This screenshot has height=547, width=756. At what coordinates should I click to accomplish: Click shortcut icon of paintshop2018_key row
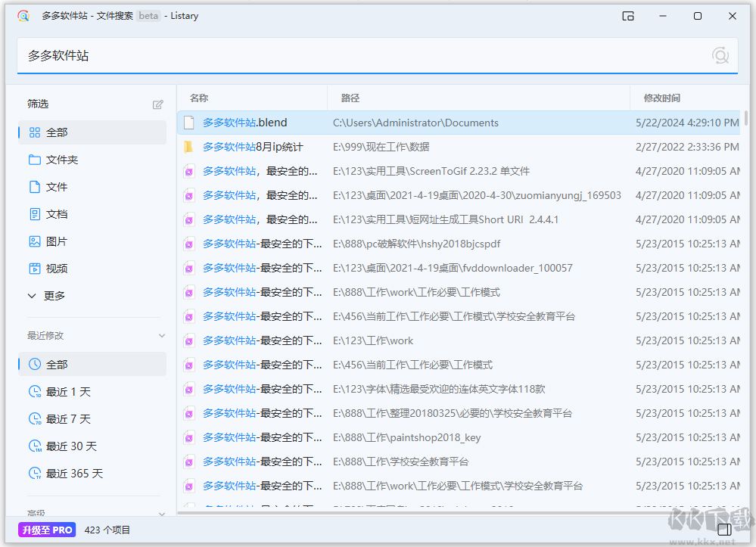click(189, 437)
